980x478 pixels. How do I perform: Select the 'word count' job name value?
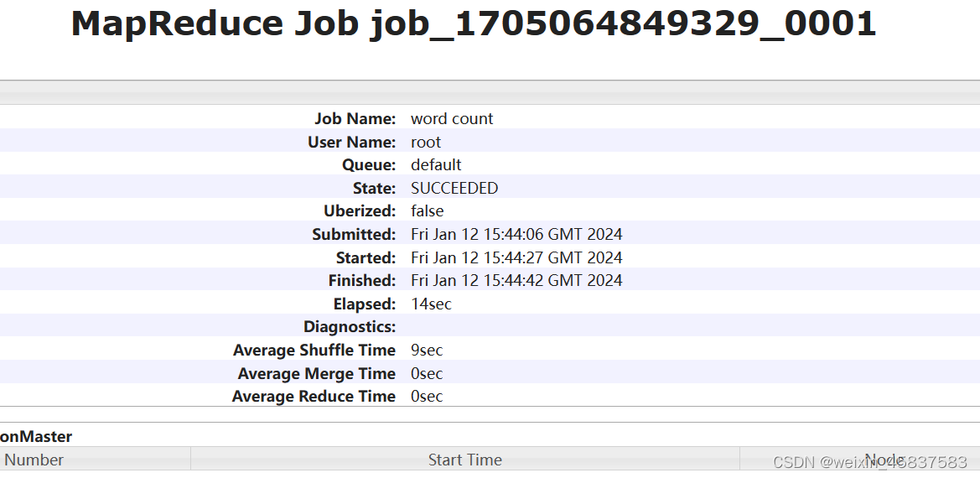452,119
